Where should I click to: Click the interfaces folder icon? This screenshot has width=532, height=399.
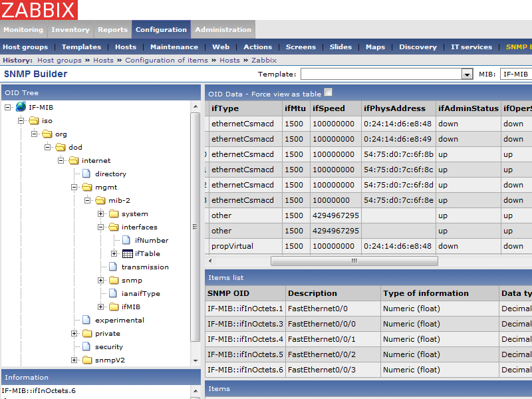pyautogui.click(x=114, y=227)
